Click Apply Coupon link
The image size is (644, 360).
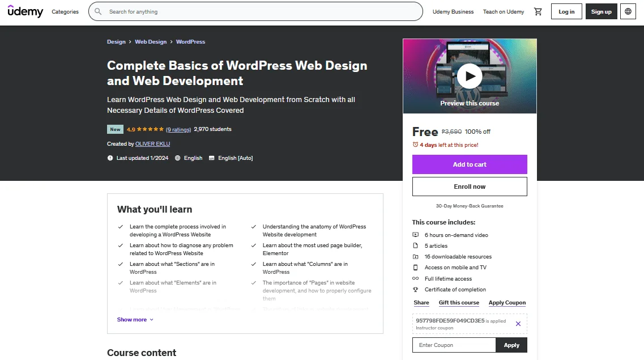tap(507, 303)
